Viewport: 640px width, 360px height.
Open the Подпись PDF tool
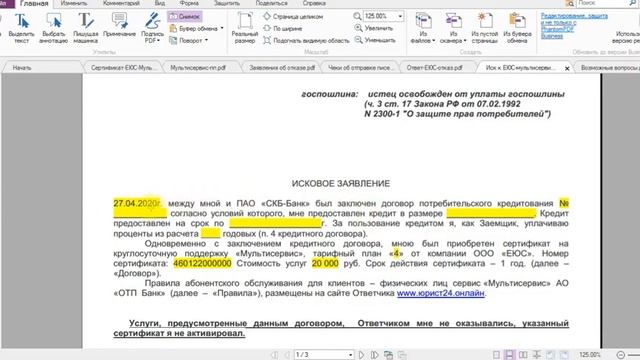click(x=152, y=28)
